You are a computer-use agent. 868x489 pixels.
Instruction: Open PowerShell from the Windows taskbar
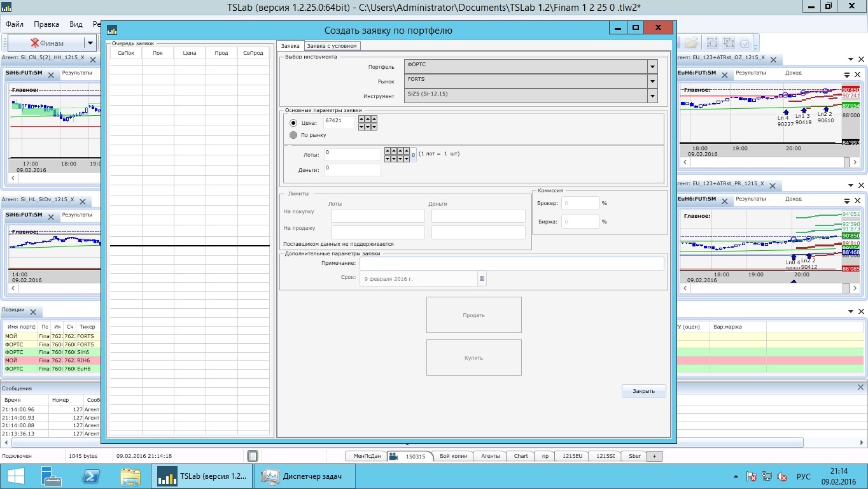click(91, 476)
